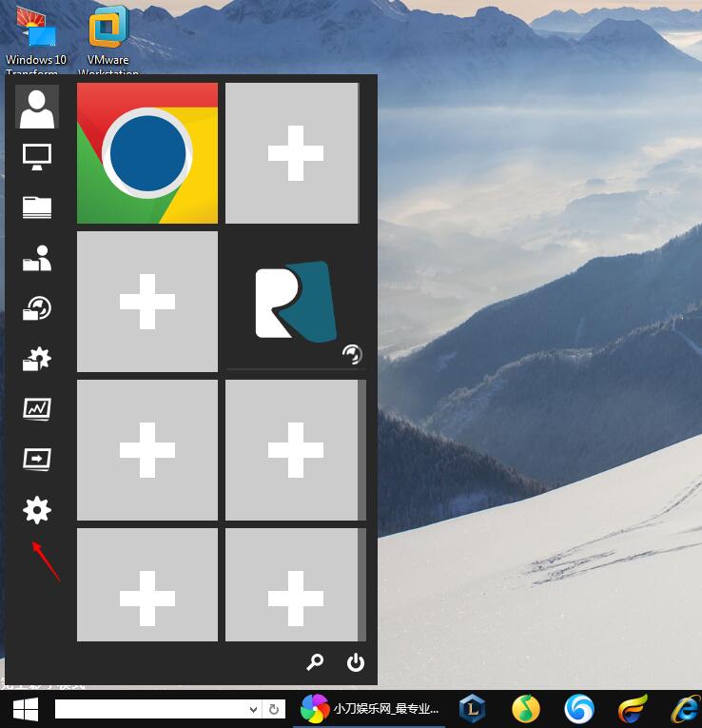Open the settings gear in sidebar
This screenshot has width=702, height=728.
tap(37, 510)
